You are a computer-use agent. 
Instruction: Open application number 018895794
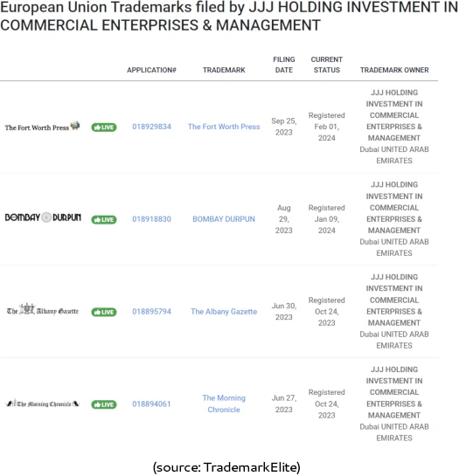pyautogui.click(x=151, y=312)
